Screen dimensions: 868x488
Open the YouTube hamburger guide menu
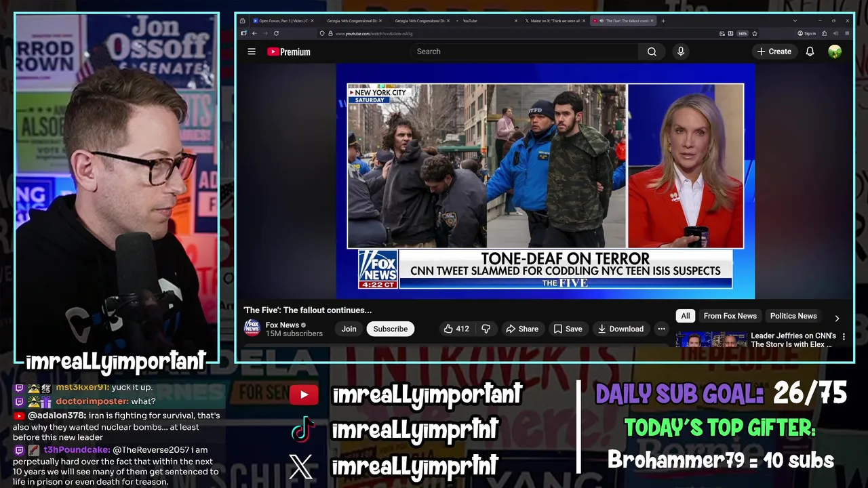coord(252,52)
